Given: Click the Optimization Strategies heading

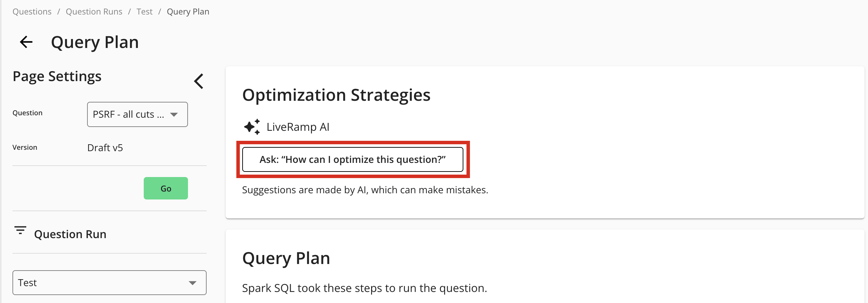Looking at the screenshot, I should 336,95.
